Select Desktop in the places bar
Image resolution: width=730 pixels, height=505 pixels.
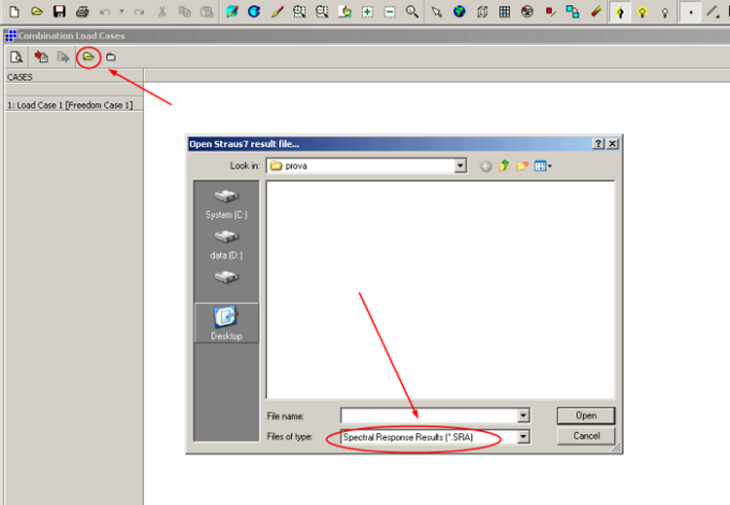pyautogui.click(x=226, y=323)
